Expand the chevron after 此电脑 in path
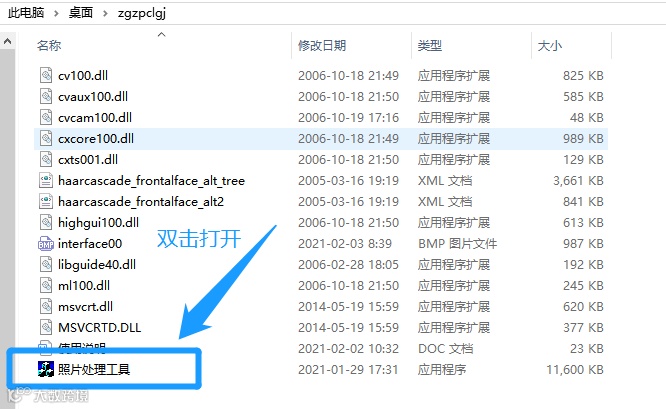The image size is (666, 409). [56, 13]
